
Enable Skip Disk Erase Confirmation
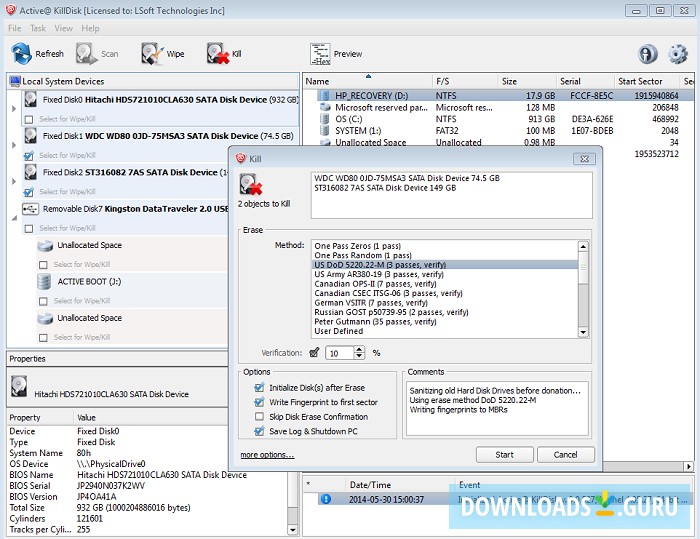pos(259,416)
